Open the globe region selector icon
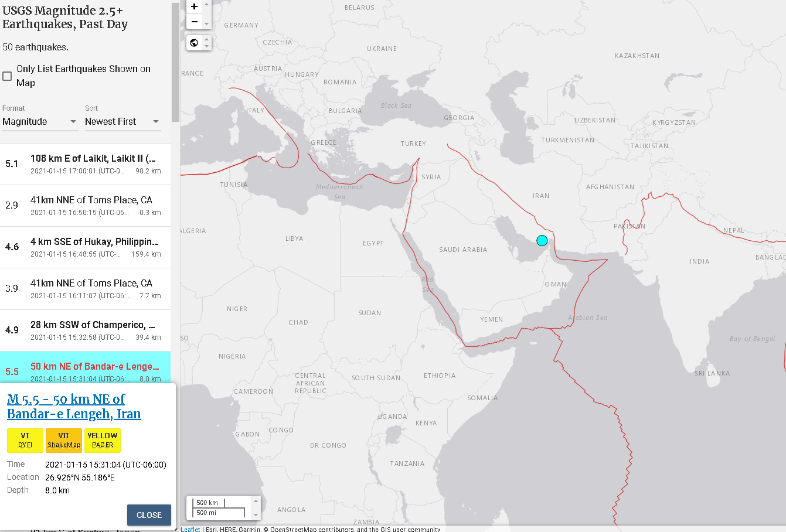The width and height of the screenshot is (786, 532). pyautogui.click(x=195, y=43)
